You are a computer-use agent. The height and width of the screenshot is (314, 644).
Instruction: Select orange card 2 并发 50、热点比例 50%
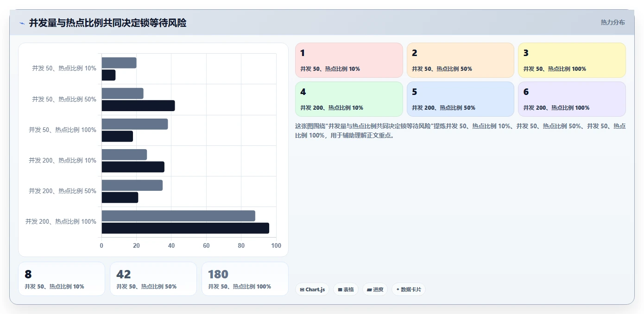[x=461, y=60]
